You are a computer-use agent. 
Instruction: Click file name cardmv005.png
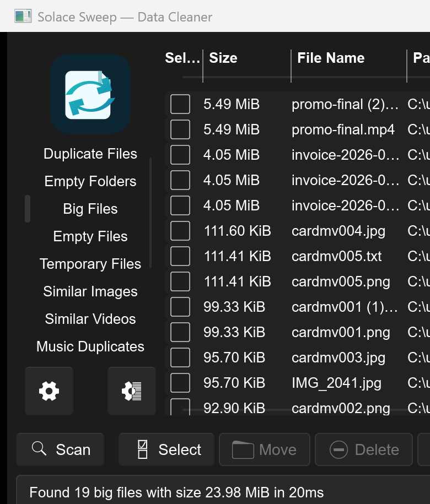(x=341, y=281)
